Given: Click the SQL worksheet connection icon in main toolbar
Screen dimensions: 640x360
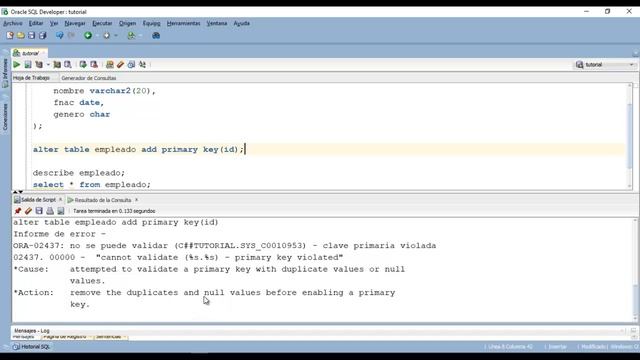Looking at the screenshot, I should [131, 36].
